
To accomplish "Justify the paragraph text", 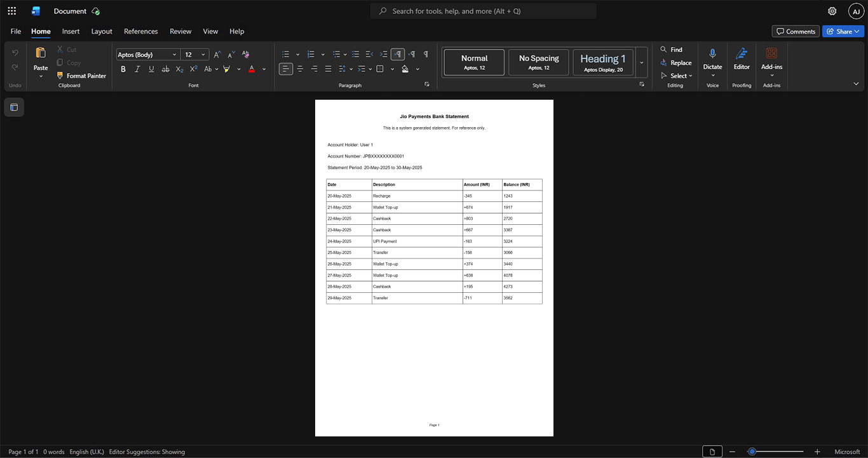I will [328, 69].
